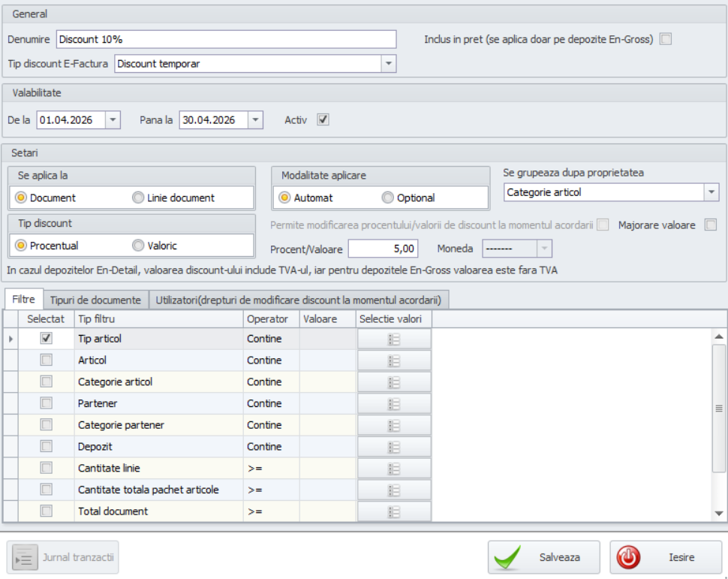Image resolution: width=728 pixels, height=579 pixels.
Task: Switch to Tipuri de documente tab
Action: coord(95,300)
